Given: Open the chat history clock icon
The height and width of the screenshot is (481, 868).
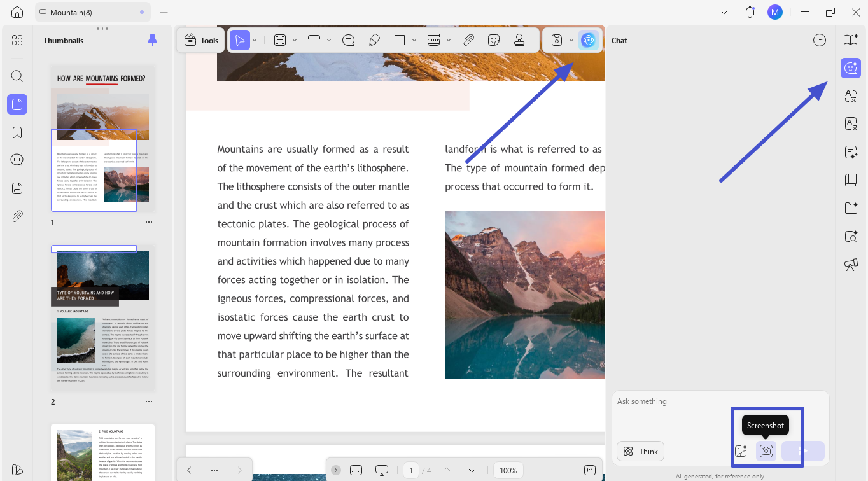Looking at the screenshot, I should pyautogui.click(x=820, y=40).
